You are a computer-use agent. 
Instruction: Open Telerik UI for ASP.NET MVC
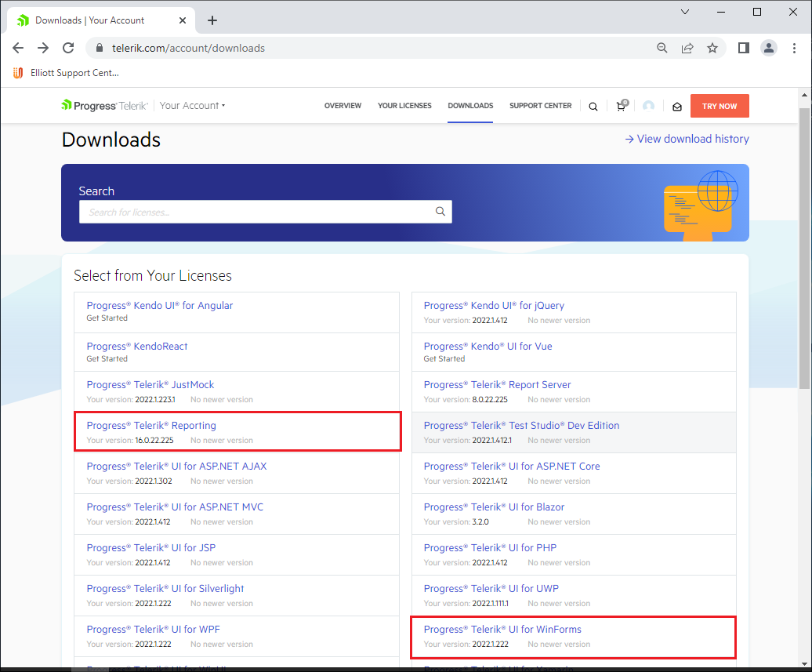click(x=175, y=507)
